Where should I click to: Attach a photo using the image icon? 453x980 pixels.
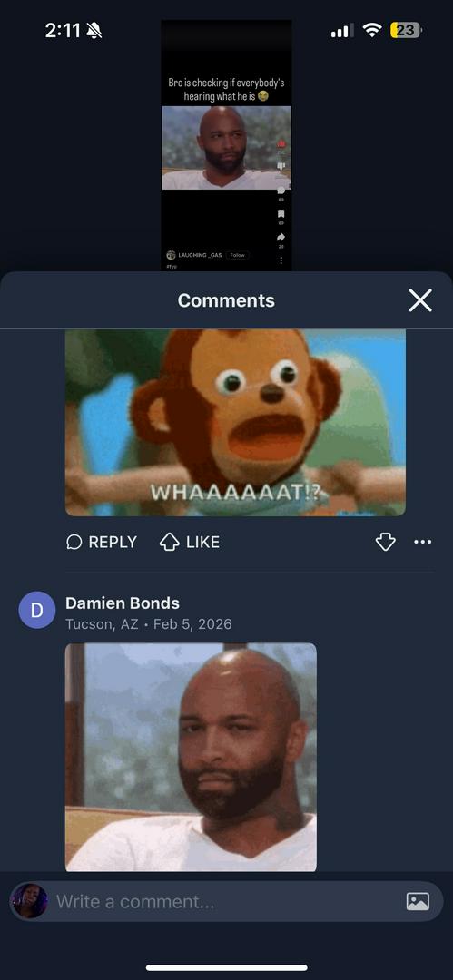(418, 901)
